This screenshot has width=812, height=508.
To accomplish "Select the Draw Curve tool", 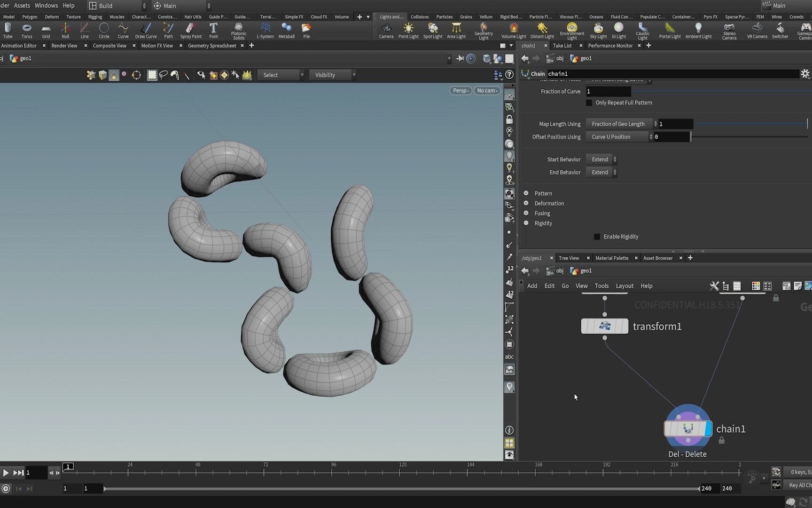I will click(146, 30).
